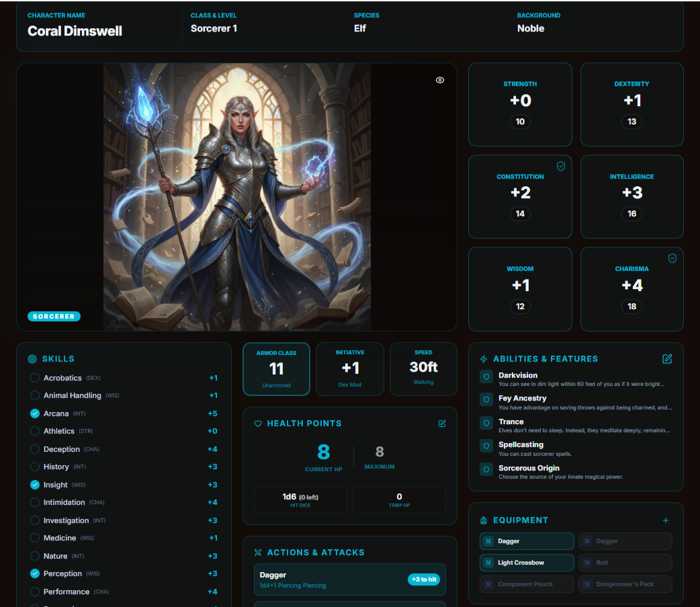Click the maximum HP value 8
This screenshot has height=607, width=700.
coord(380,452)
